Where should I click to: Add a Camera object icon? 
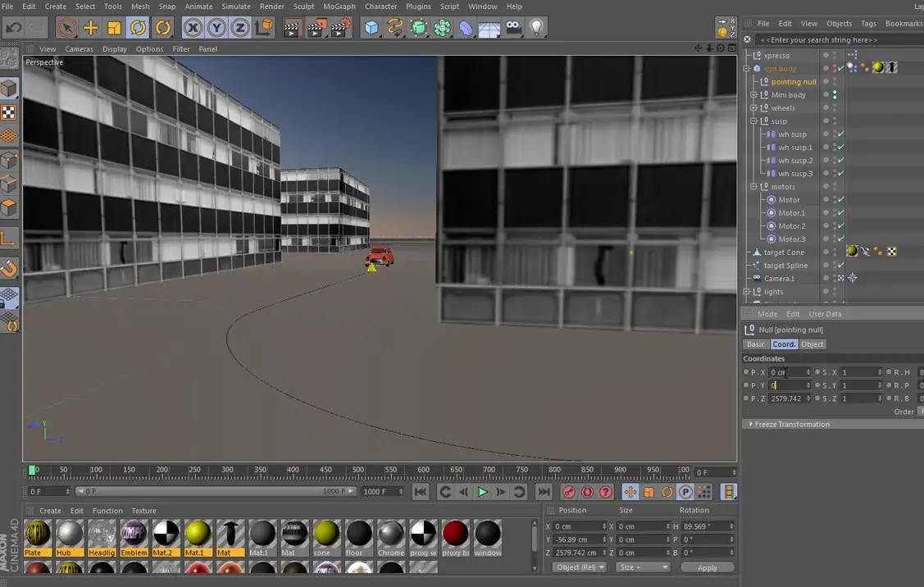coord(513,28)
